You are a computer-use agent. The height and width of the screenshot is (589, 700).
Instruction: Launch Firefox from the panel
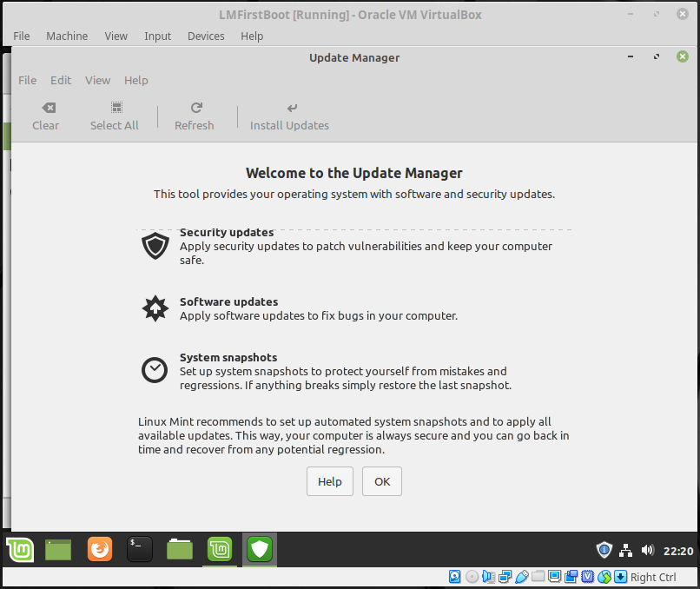100,549
